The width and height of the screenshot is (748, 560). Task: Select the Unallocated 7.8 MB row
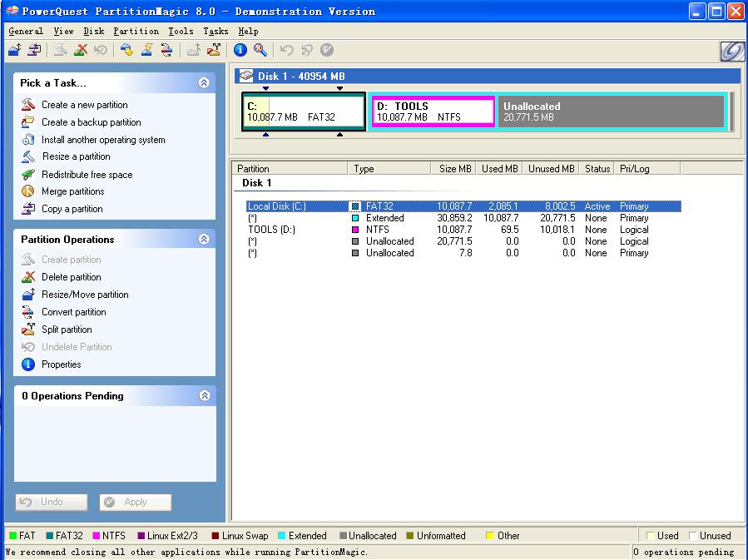point(463,253)
